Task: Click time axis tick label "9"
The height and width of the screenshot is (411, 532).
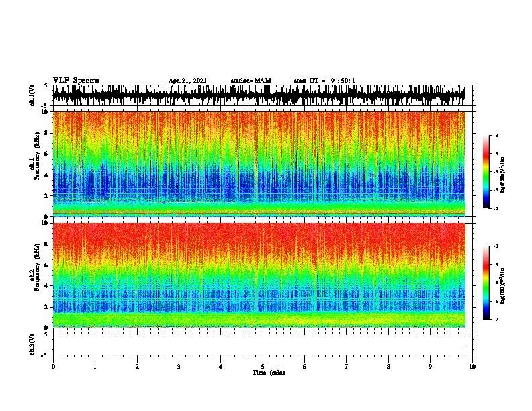Action: coord(430,367)
